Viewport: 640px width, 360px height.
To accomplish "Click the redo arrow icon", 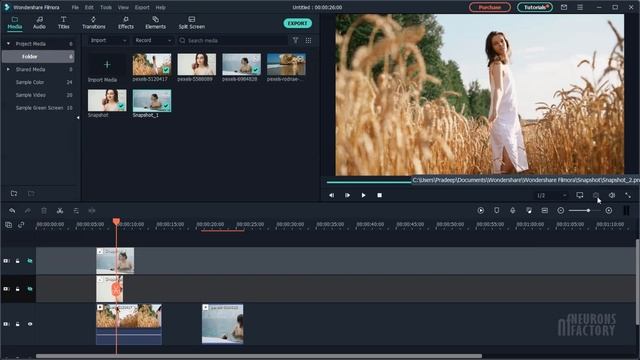I will [28, 211].
